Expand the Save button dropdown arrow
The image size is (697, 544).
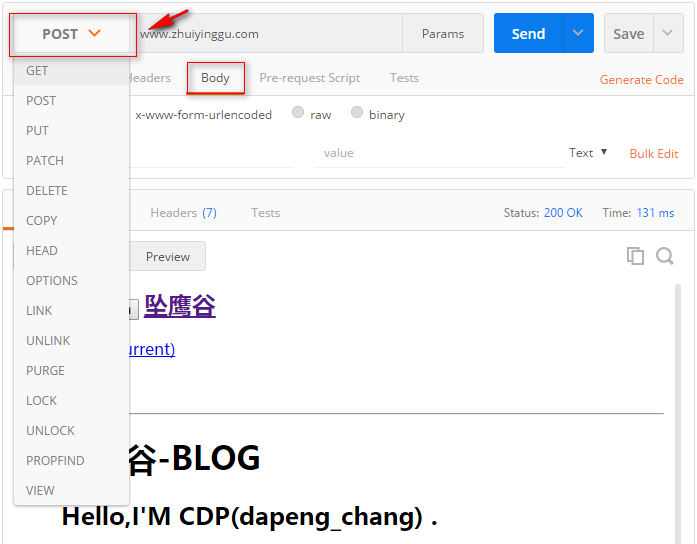coord(668,33)
